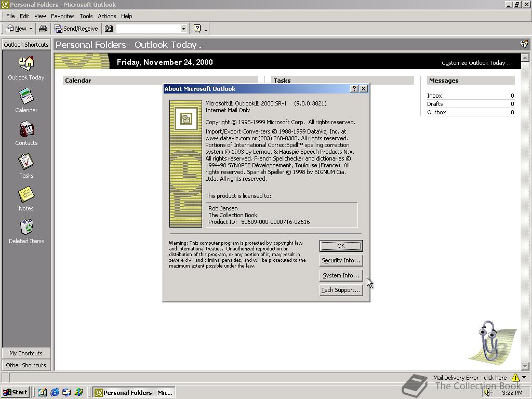Select the Outlook Shortcuts group header
The height and width of the screenshot is (399, 532).
(x=26, y=45)
